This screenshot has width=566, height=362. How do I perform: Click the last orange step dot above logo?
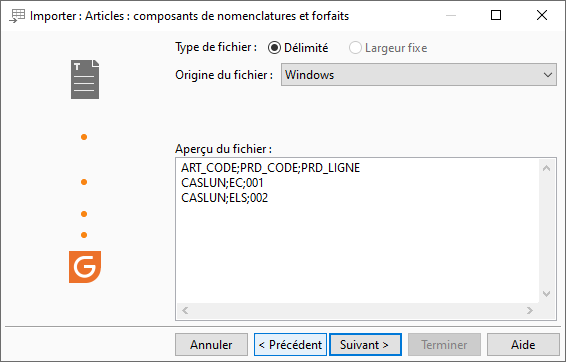(x=84, y=235)
